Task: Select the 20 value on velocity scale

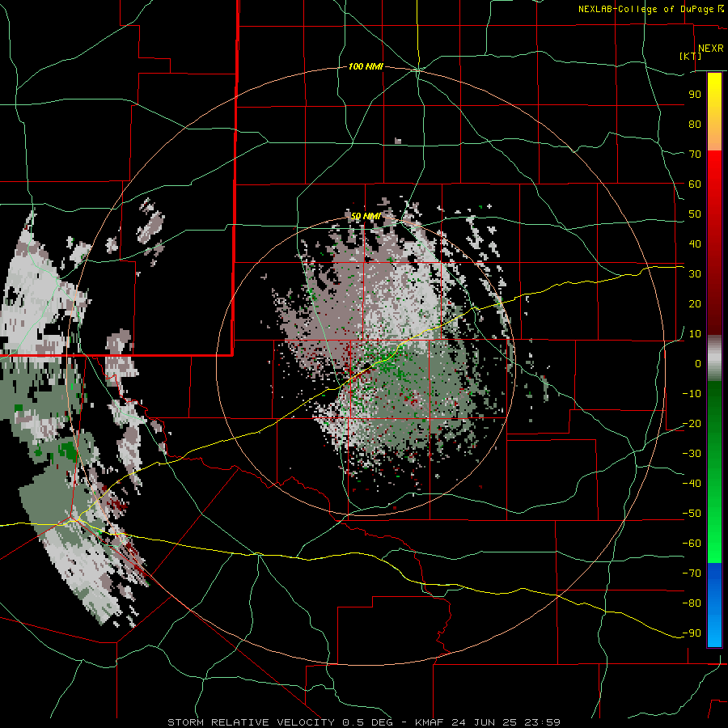Action: click(695, 303)
